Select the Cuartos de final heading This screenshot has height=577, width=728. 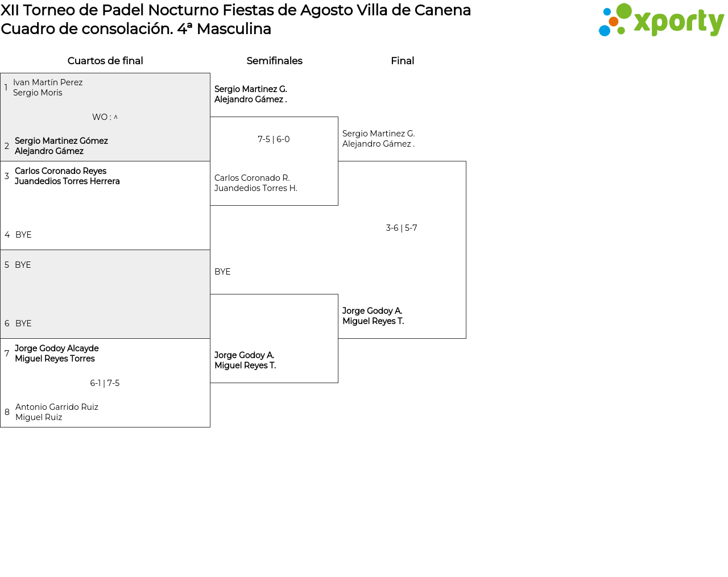tap(105, 61)
